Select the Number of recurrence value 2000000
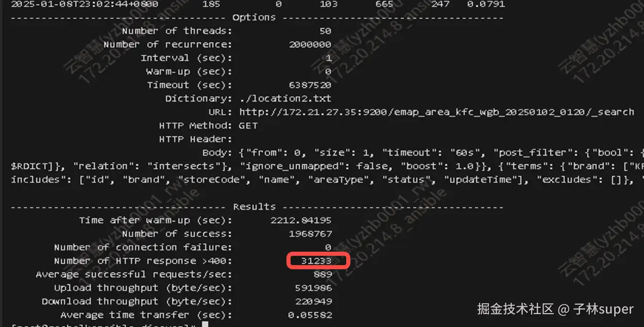The height and width of the screenshot is (327, 644). 310,44
